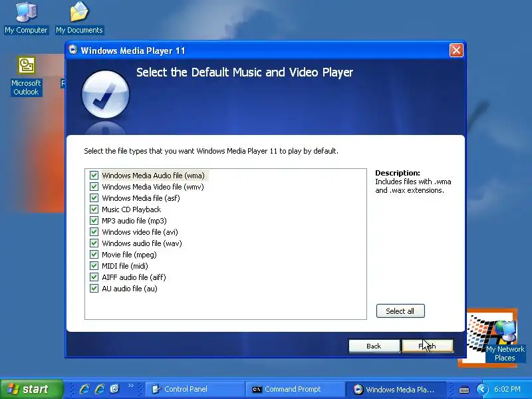This screenshot has width=532, height=399.
Task: Expand hidden system tray icons arrow
Action: tap(481, 389)
